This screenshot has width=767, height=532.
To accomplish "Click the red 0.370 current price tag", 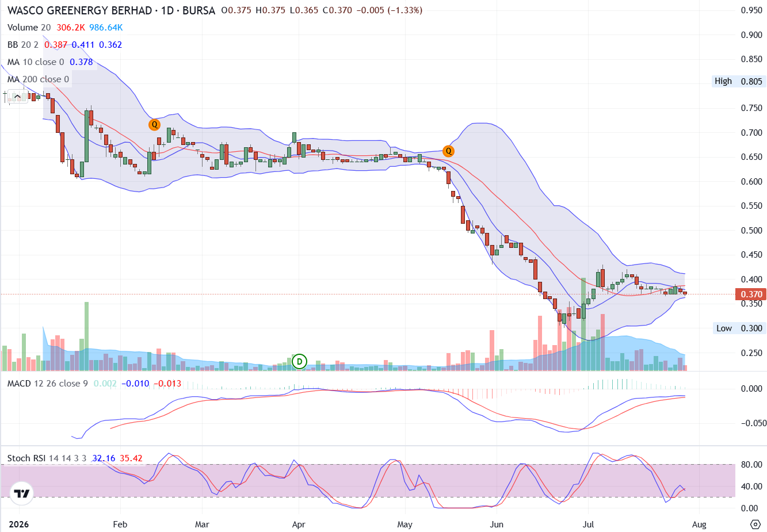I will click(751, 294).
